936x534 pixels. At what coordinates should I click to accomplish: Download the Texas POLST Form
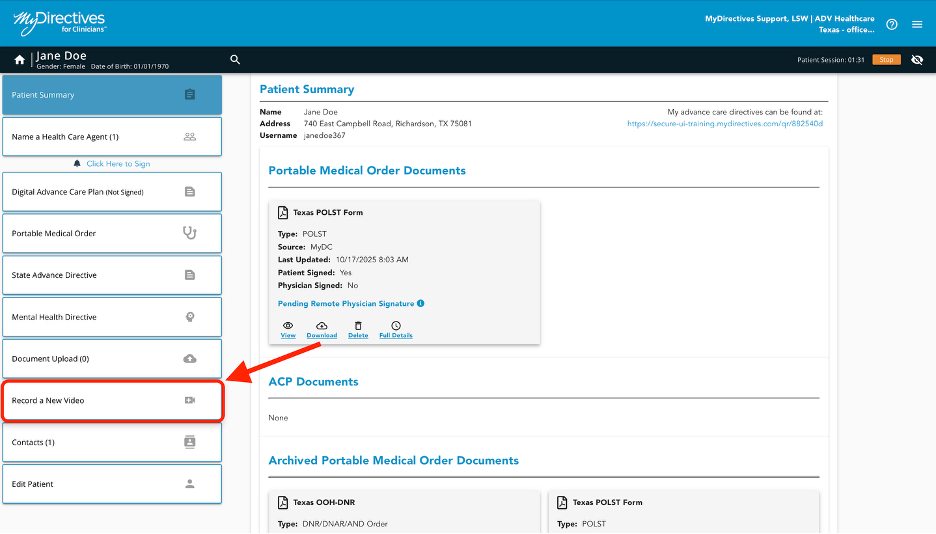(322, 330)
